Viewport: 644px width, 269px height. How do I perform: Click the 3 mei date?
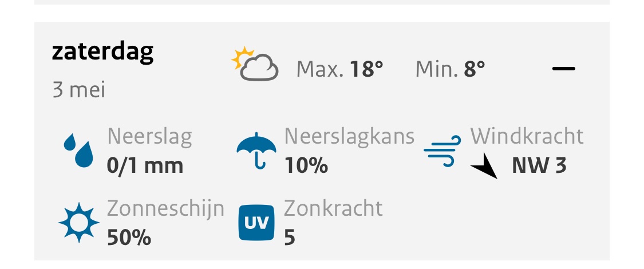(x=79, y=90)
